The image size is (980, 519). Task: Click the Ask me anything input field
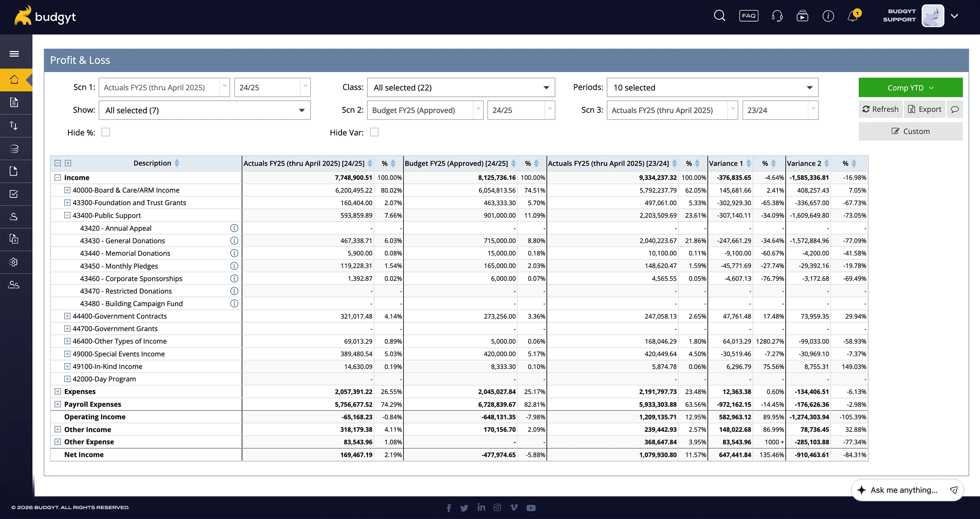pyautogui.click(x=903, y=490)
